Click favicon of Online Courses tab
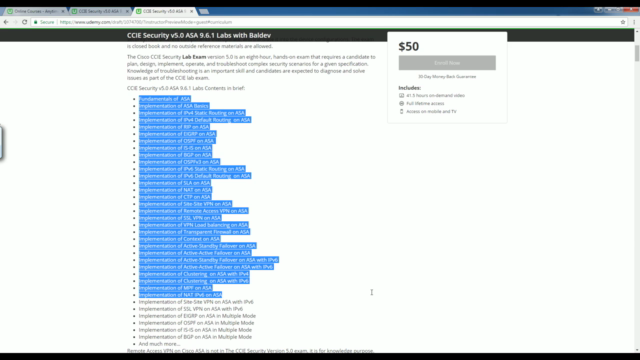 (10, 11)
